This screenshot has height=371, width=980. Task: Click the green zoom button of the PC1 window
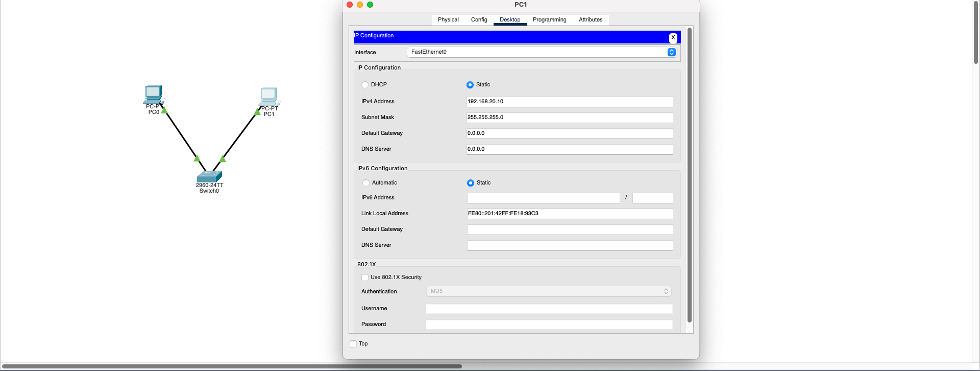(370, 5)
